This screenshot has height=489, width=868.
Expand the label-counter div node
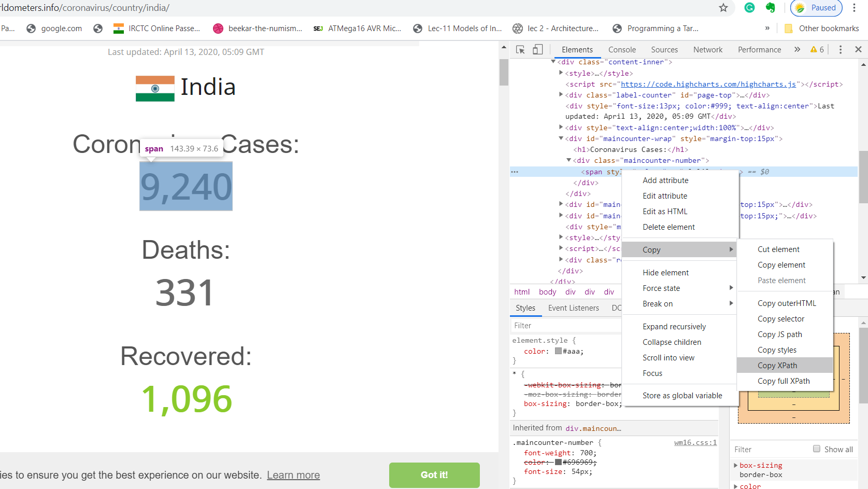(561, 94)
